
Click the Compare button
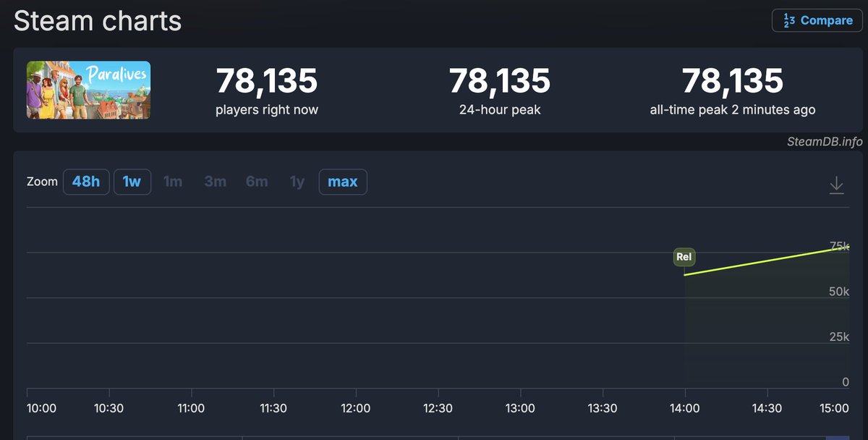(x=817, y=20)
